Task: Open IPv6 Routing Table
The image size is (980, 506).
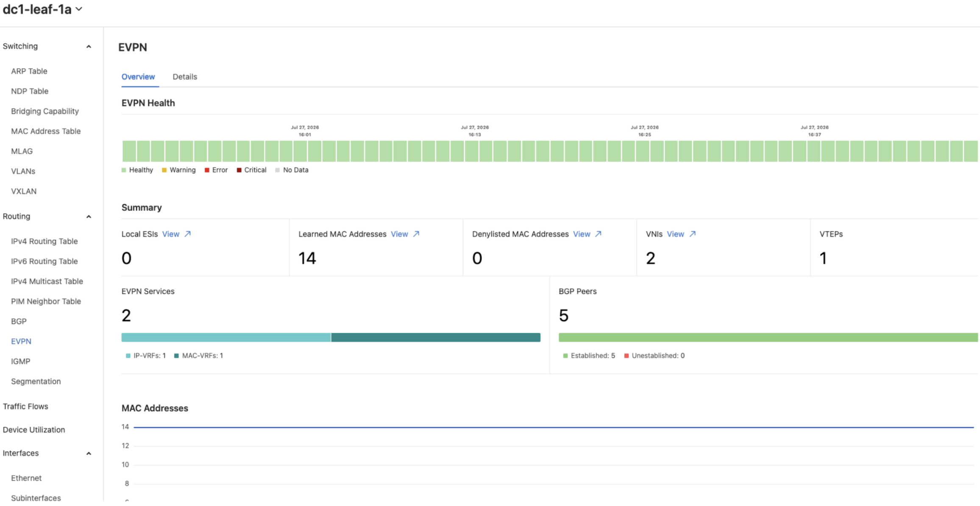Action: [x=45, y=261]
